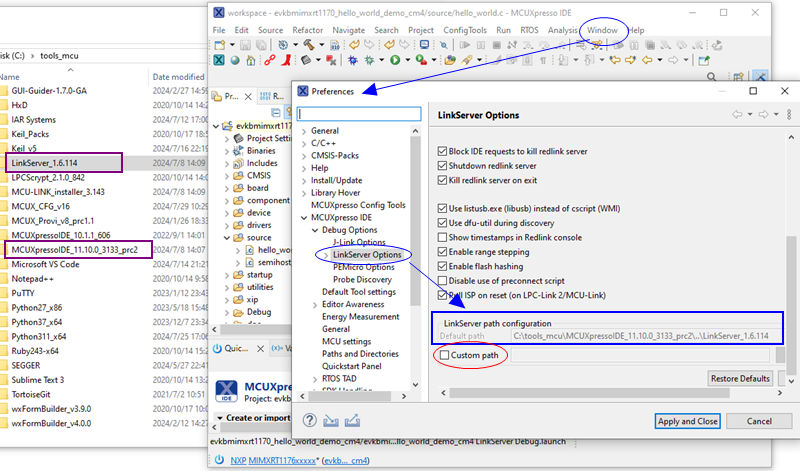The height and width of the screenshot is (471, 800).
Task: Expand the Binaries project node
Action: click(x=227, y=151)
